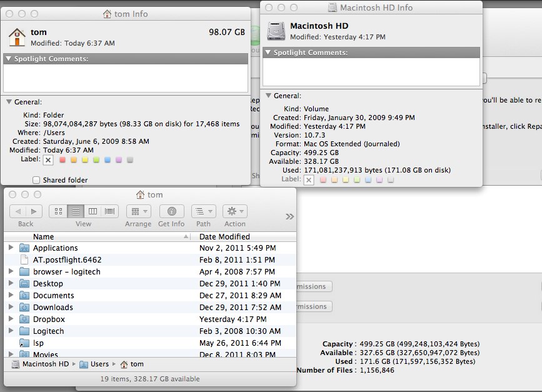
Task: Click Spotlight Comments text field in tom Info
Action: coord(126,78)
